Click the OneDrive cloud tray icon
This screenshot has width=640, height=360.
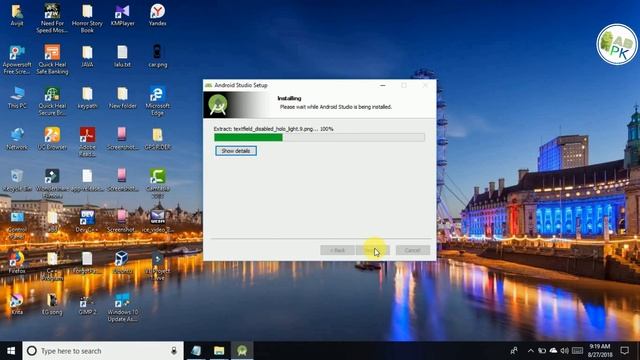click(x=553, y=351)
